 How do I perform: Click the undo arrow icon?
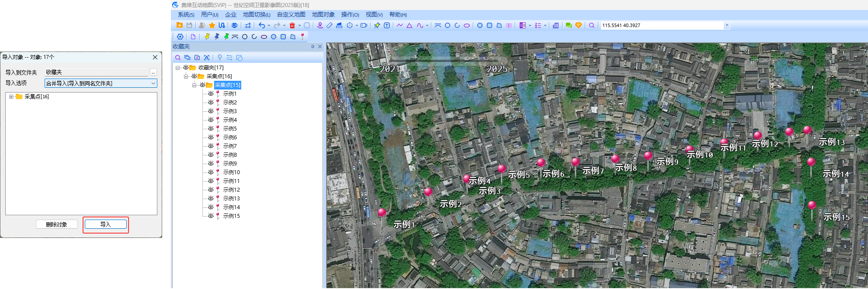pyautogui.click(x=261, y=25)
